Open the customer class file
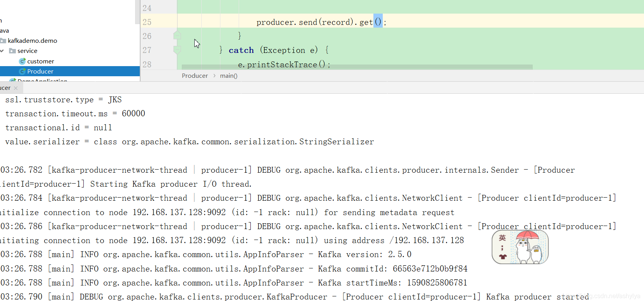The width and height of the screenshot is (644, 303). tap(40, 61)
